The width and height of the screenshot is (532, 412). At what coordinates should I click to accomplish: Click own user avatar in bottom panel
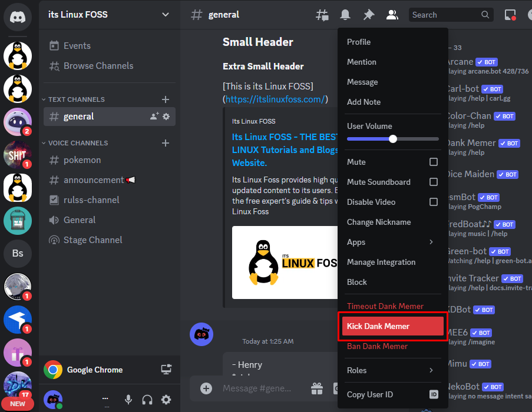pos(53,400)
